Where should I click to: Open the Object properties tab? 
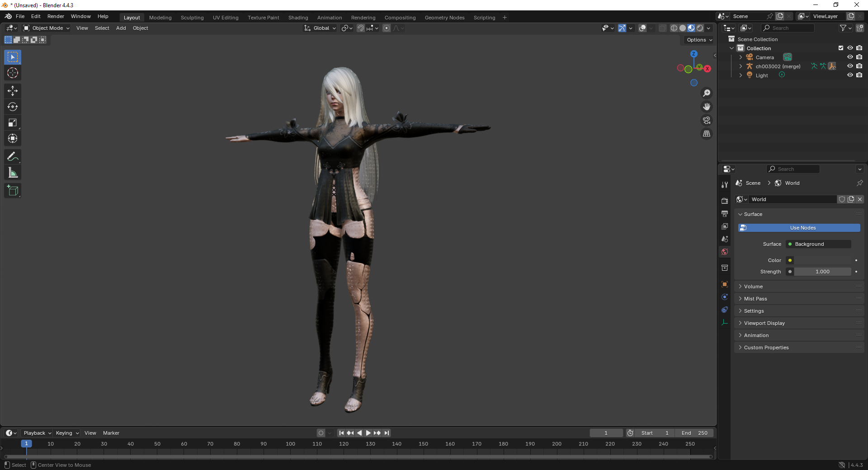coord(725,284)
